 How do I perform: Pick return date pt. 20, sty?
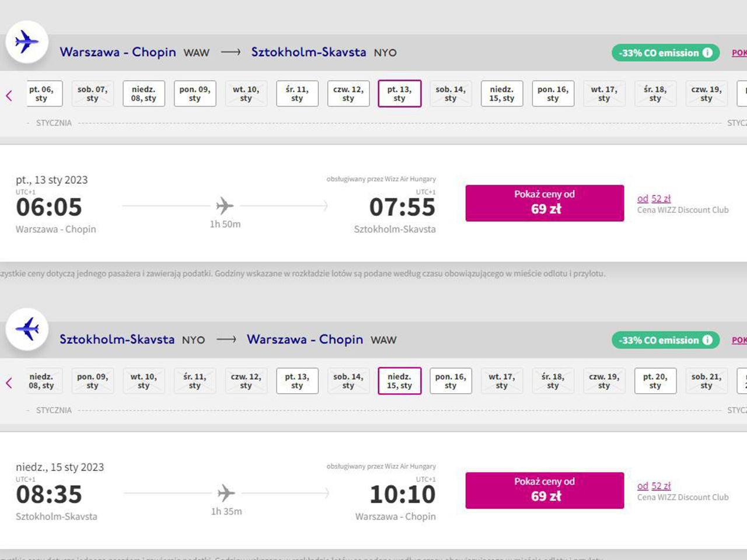coord(655,381)
